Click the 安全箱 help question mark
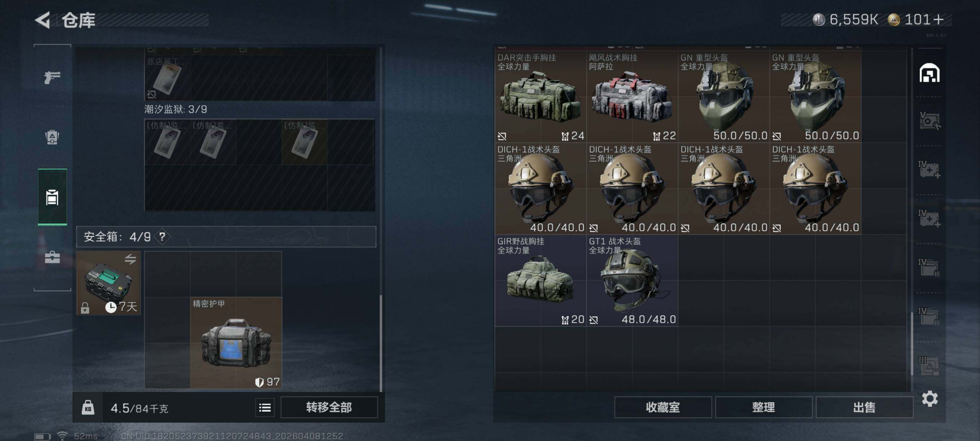This screenshot has width=980, height=441. tap(163, 237)
